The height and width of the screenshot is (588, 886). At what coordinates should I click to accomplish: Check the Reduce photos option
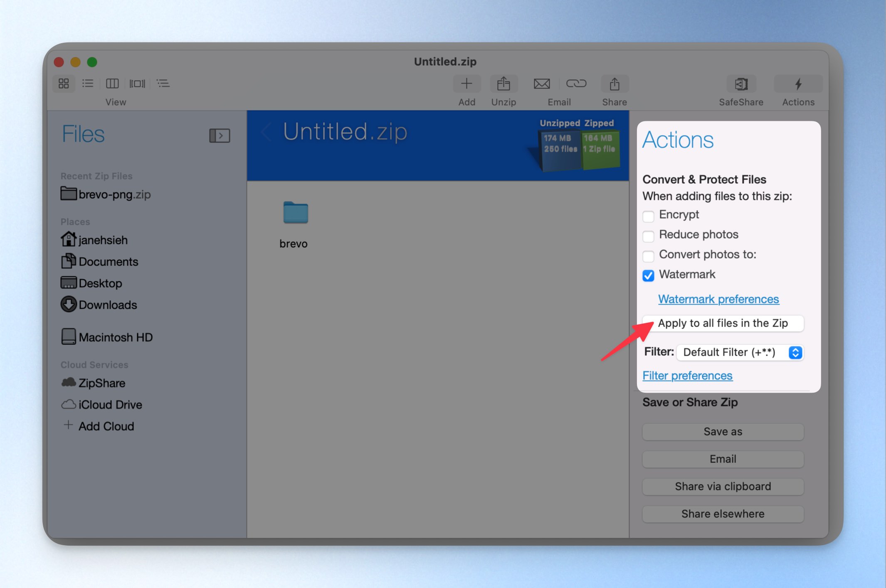(648, 236)
